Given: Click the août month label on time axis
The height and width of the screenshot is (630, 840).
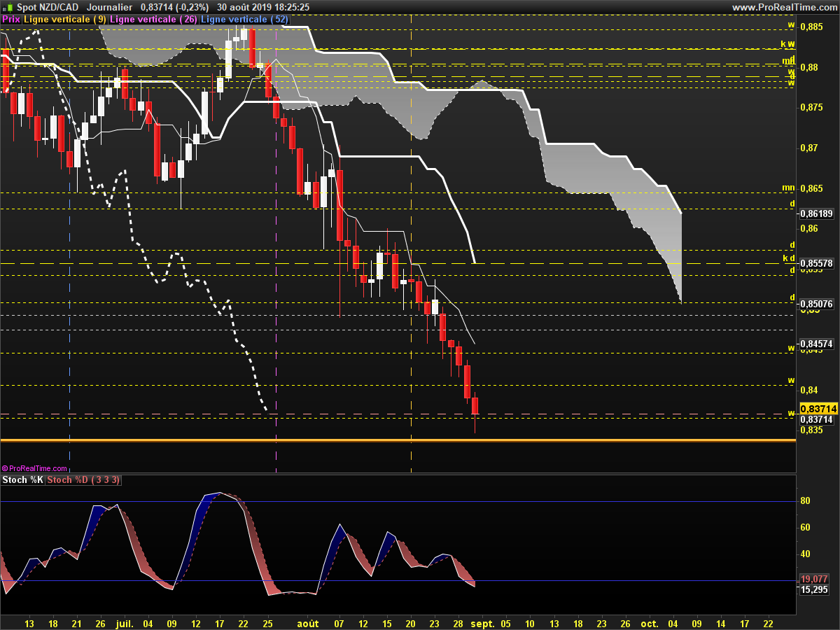Looking at the screenshot, I should [x=307, y=622].
